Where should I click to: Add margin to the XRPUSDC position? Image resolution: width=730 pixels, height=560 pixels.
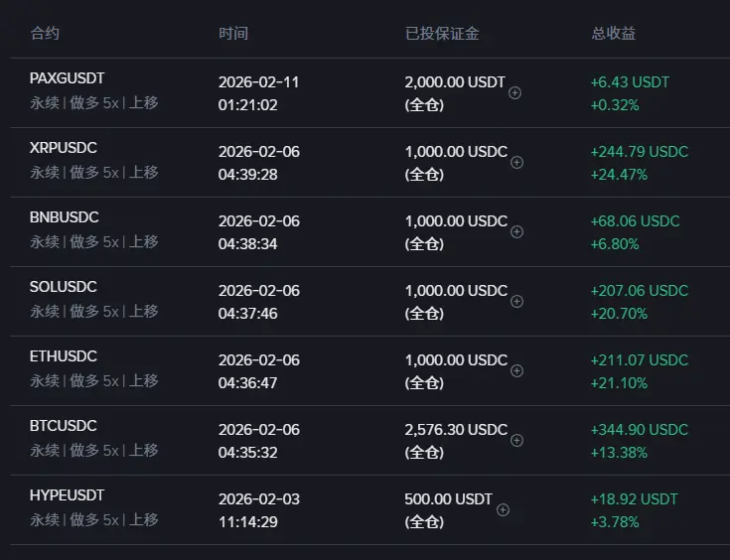[517, 163]
